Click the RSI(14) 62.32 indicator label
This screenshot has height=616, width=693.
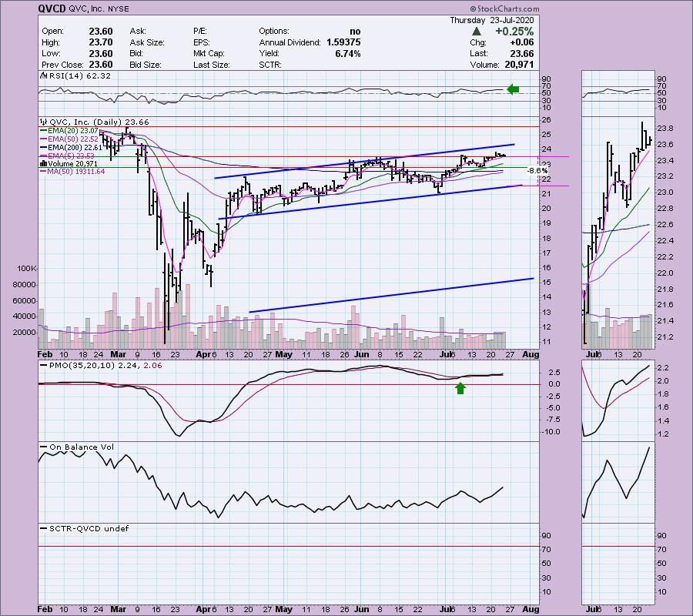tap(76, 76)
